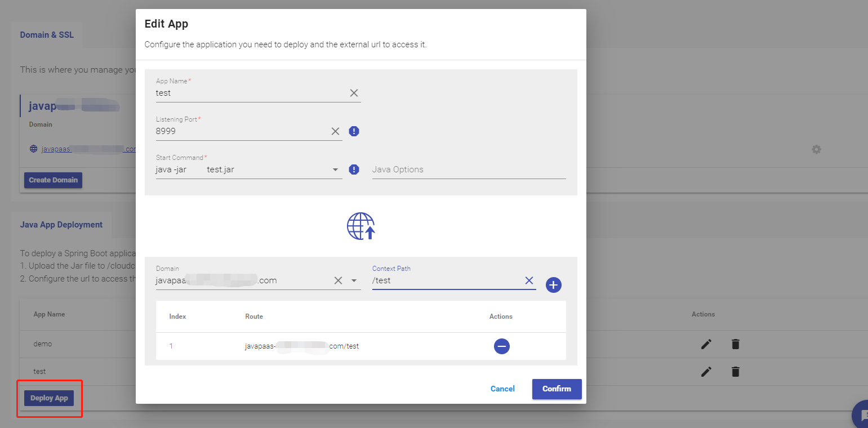Add the context path route with the plus icon
The height and width of the screenshot is (428, 868).
pos(553,285)
